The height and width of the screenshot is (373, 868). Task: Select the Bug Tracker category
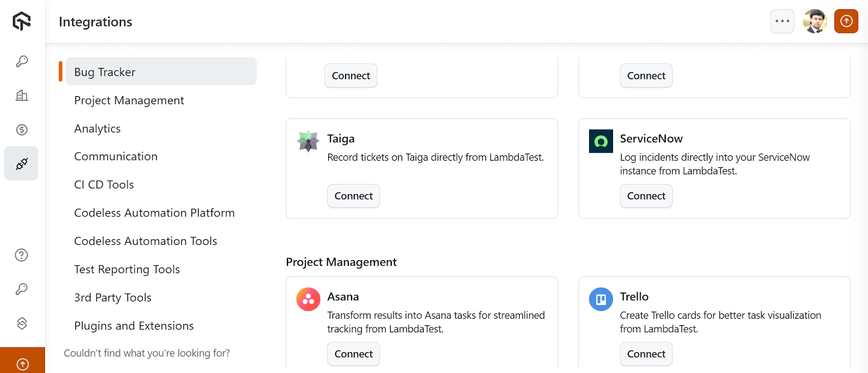(104, 72)
